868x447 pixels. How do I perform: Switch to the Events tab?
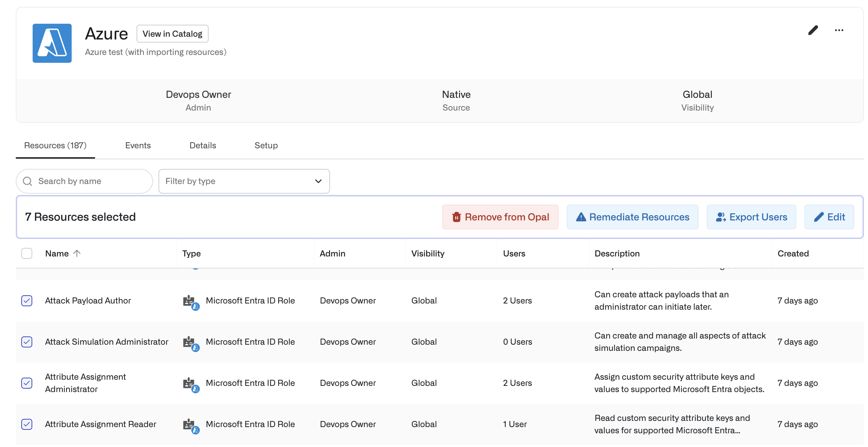click(x=138, y=146)
